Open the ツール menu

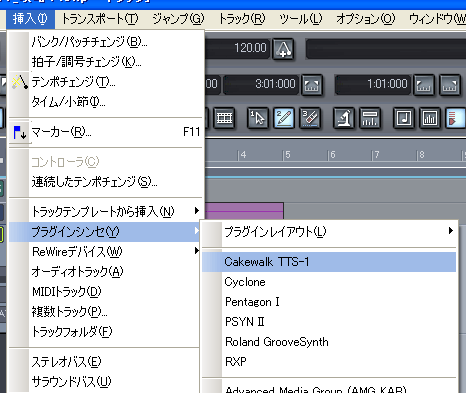[301, 19]
